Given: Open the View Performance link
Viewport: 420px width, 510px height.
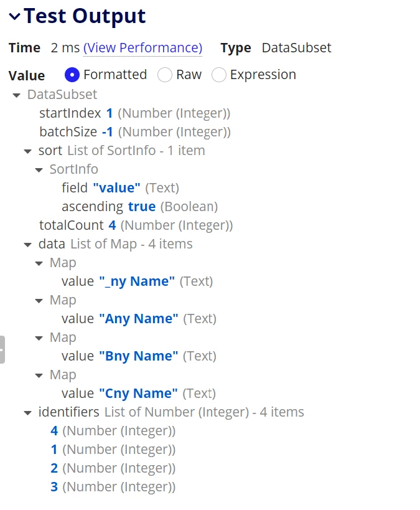Looking at the screenshot, I should coord(142,48).
